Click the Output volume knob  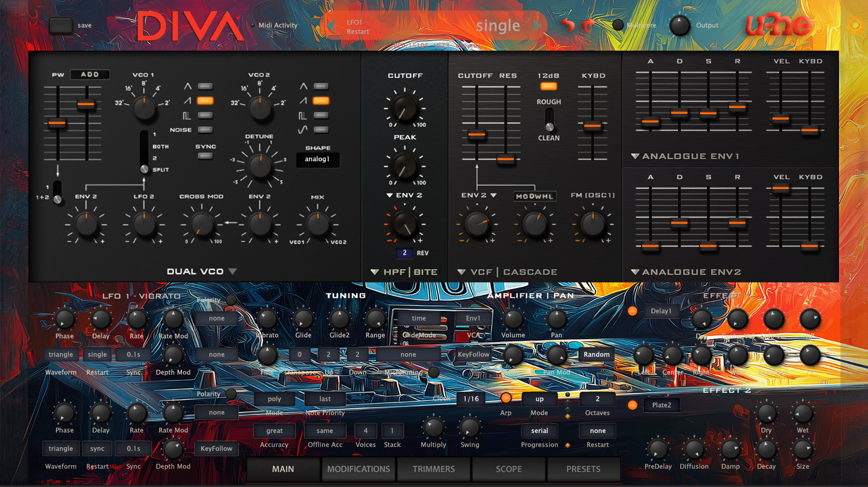click(679, 25)
